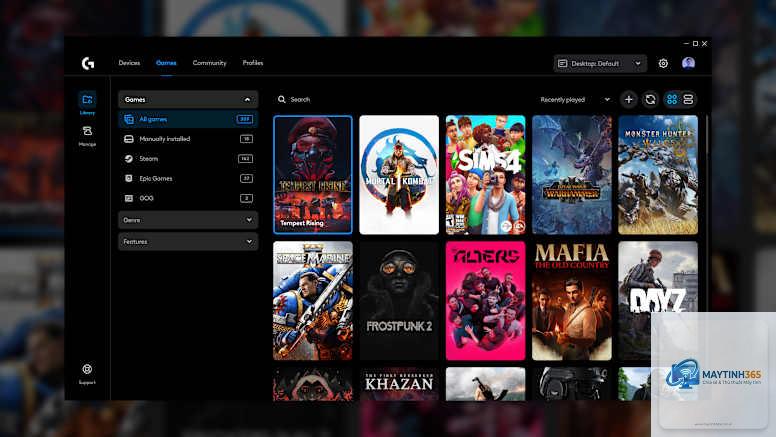
Task: Switch to the Devices tab
Action: tap(129, 63)
